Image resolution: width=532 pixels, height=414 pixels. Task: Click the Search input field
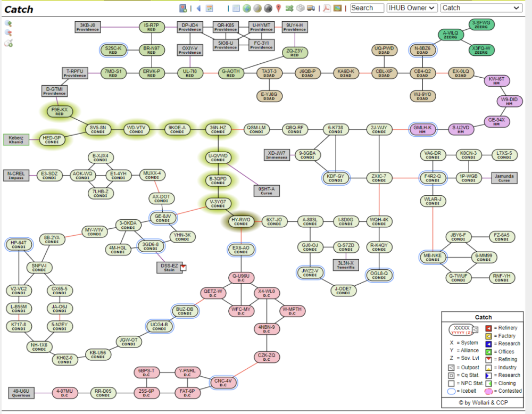coord(367,8)
